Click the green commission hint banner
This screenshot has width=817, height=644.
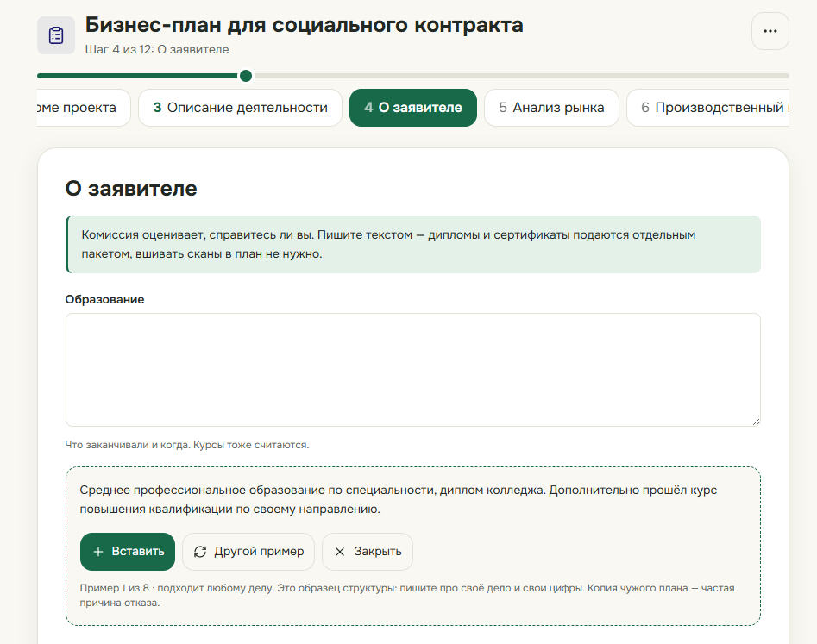click(x=413, y=244)
